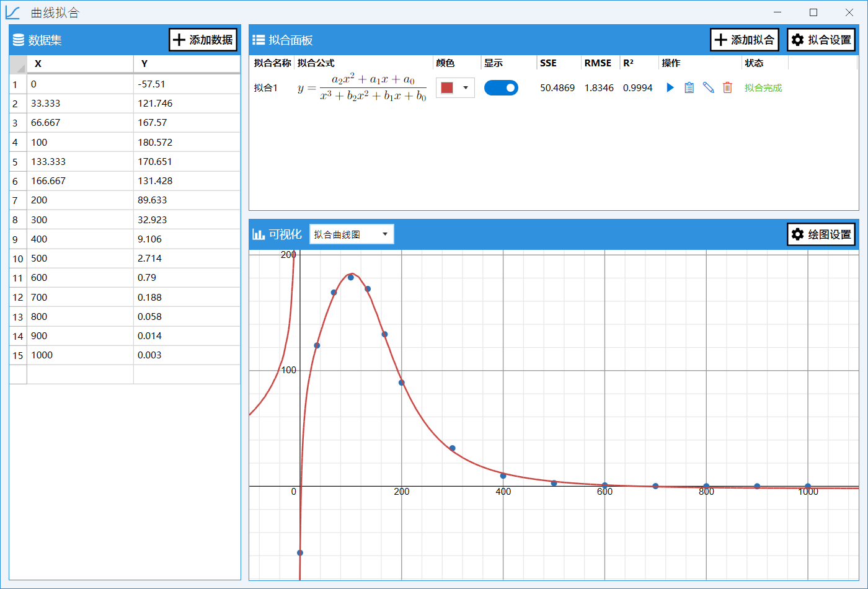Click the red color swatch for 拟合1
Viewport: 868px width, 589px height.
click(447, 88)
